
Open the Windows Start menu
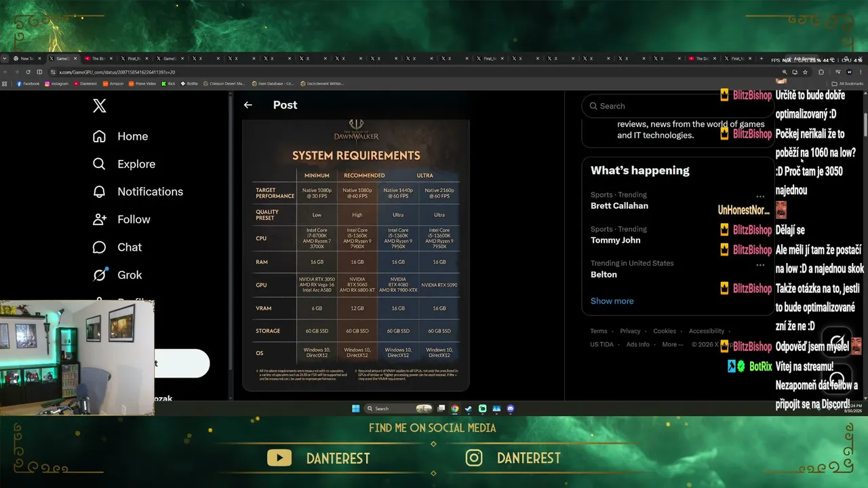point(355,409)
